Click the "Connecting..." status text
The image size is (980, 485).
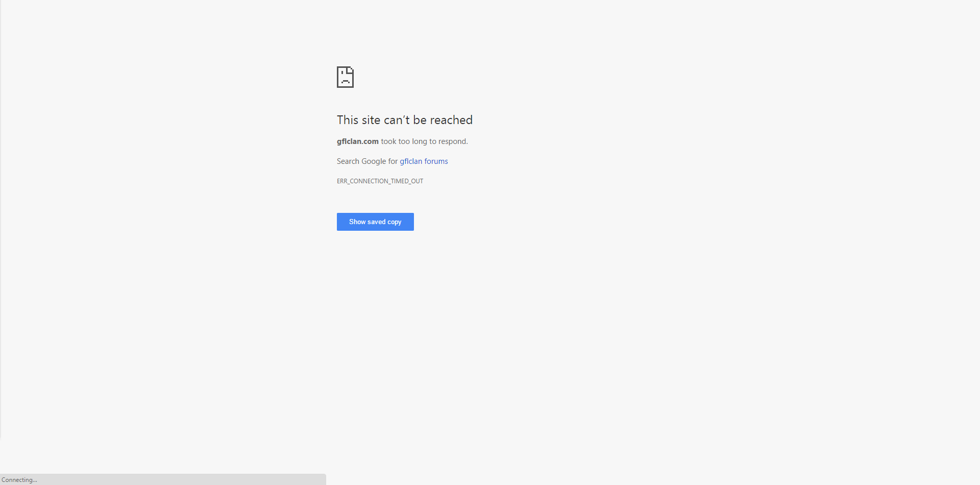19,480
